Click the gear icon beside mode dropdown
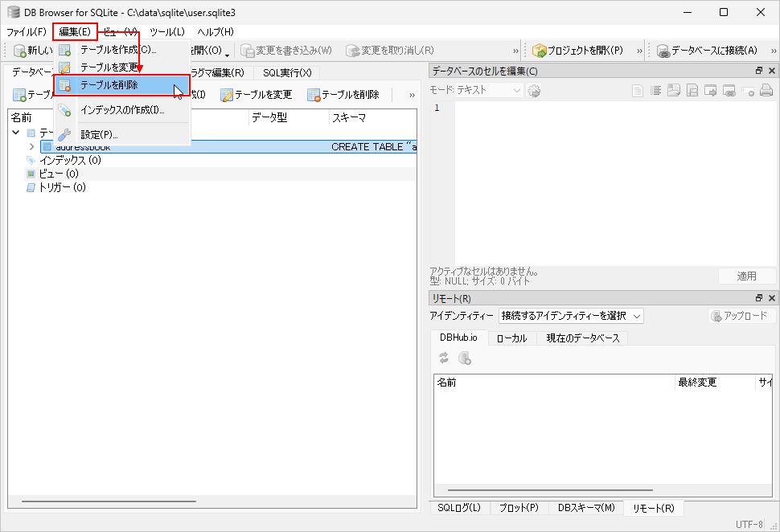Viewport: 780px width, 532px height. coord(534,91)
